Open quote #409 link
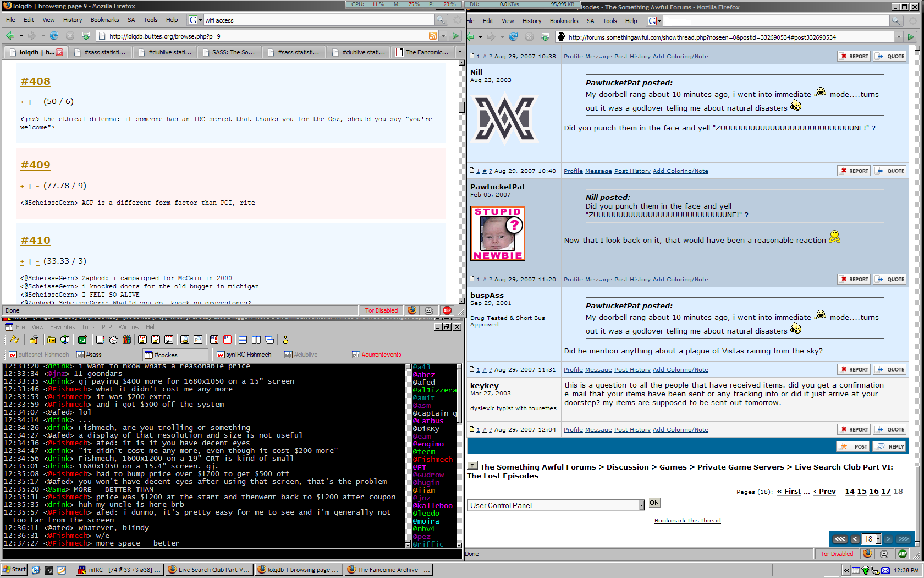The image size is (924, 578). point(35,165)
